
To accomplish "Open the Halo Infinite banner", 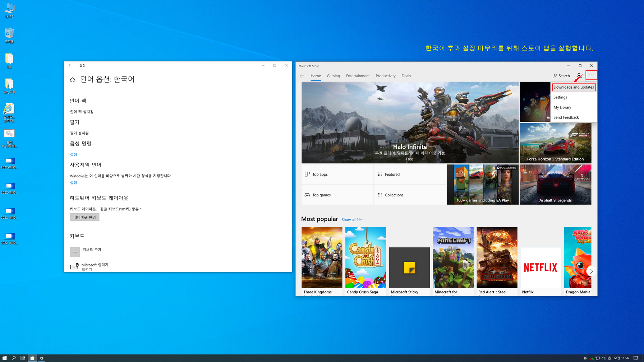I will click(x=410, y=122).
